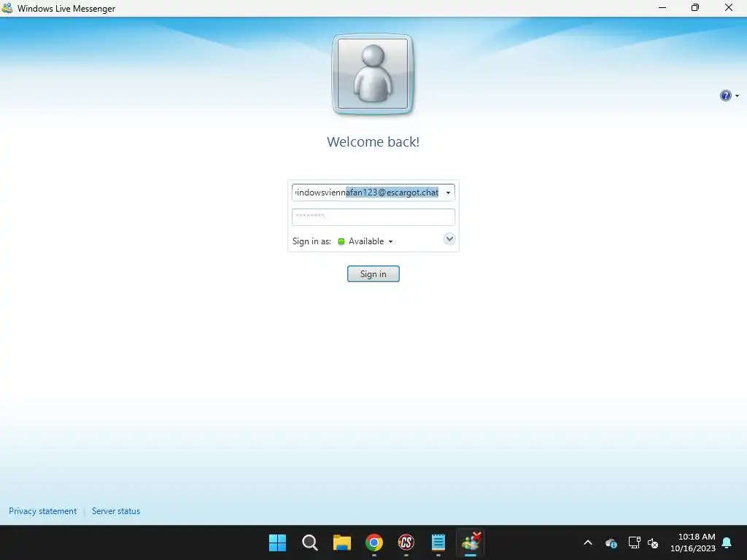Image resolution: width=747 pixels, height=560 pixels.
Task: Open the saved accounts dropdown arrow
Action: (x=448, y=192)
